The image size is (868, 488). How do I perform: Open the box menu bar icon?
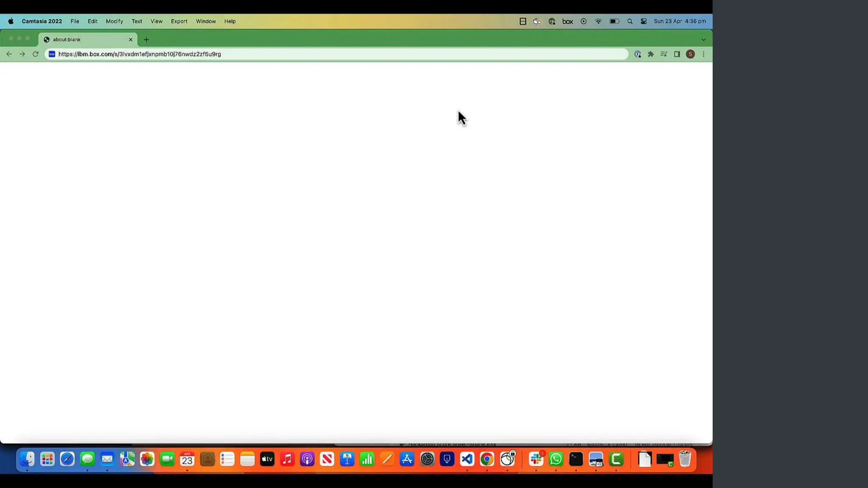point(568,21)
